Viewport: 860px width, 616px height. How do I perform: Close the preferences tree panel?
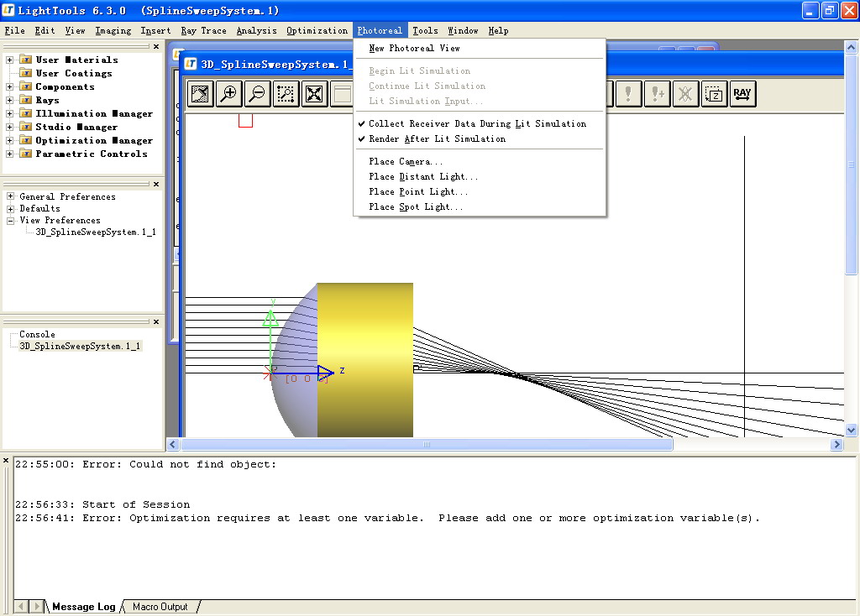click(156, 184)
